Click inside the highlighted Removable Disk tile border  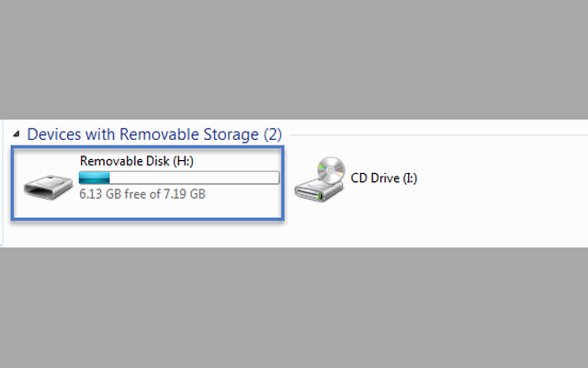pos(248,204)
